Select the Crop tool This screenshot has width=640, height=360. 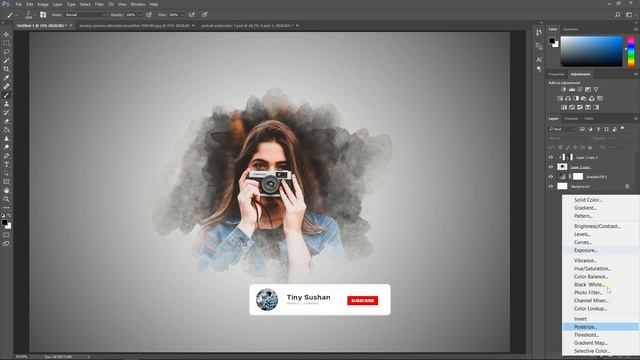6,69
